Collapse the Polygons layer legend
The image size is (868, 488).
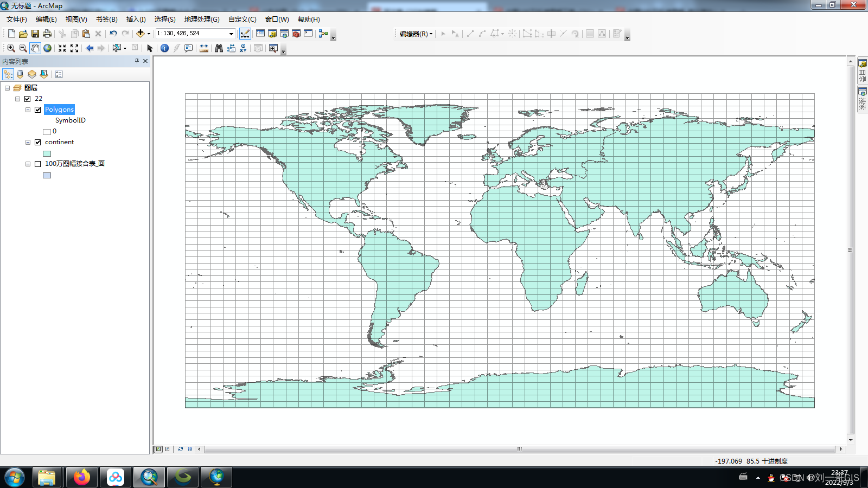tap(28, 110)
